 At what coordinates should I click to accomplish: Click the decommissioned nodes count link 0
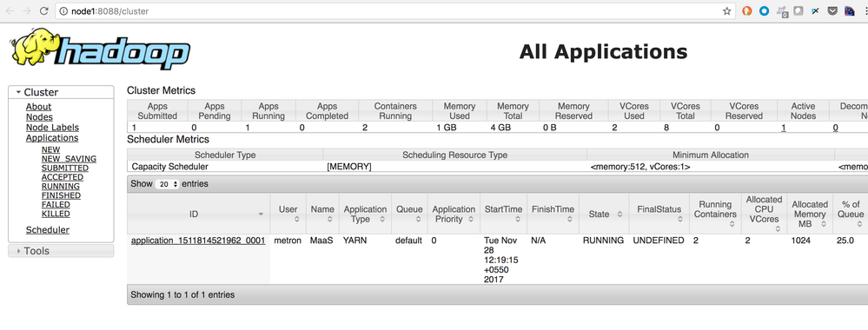(835, 128)
